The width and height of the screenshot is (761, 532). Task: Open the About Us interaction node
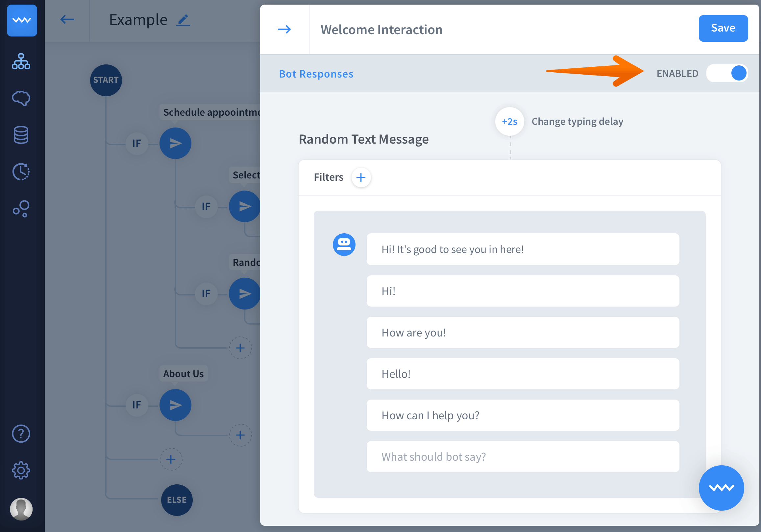[175, 405]
